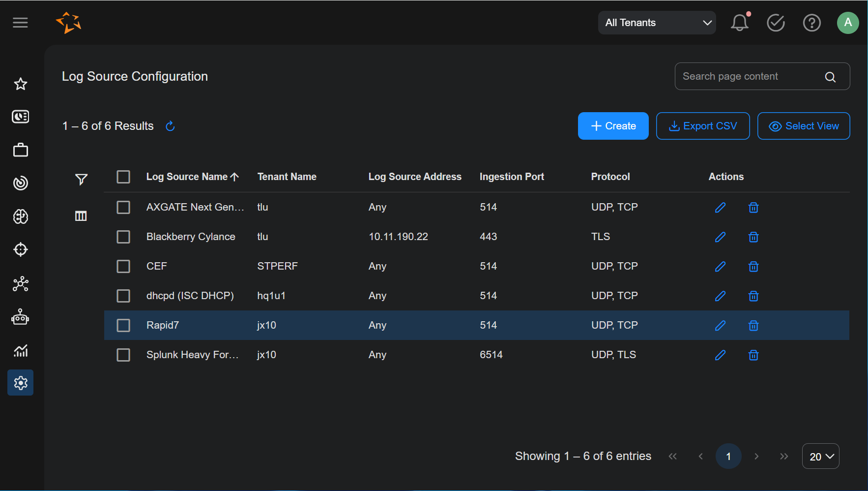This screenshot has height=491, width=868.
Task: Open the user avatar account menu
Action: [847, 23]
